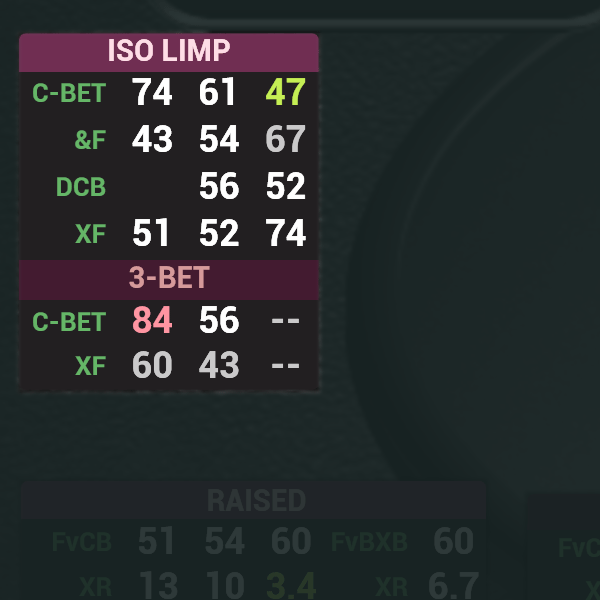Click the &F row label
The height and width of the screenshot is (600, 600).
[x=90, y=140]
